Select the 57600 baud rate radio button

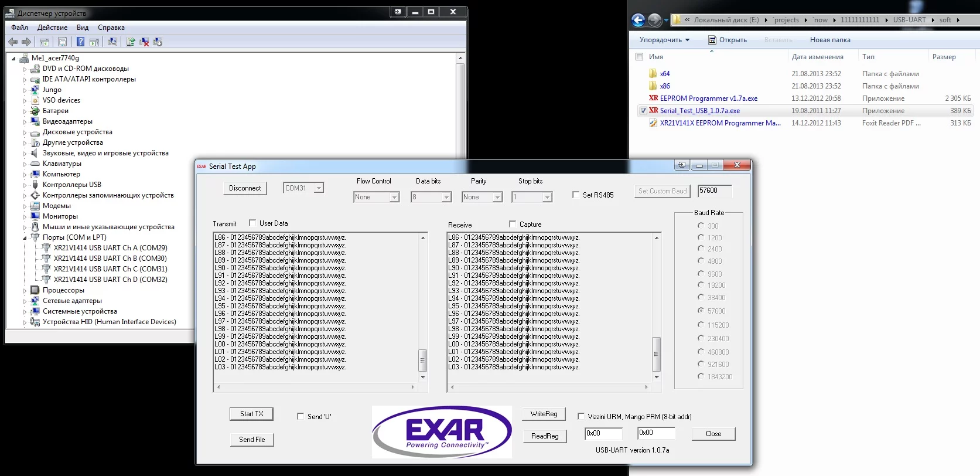click(701, 311)
